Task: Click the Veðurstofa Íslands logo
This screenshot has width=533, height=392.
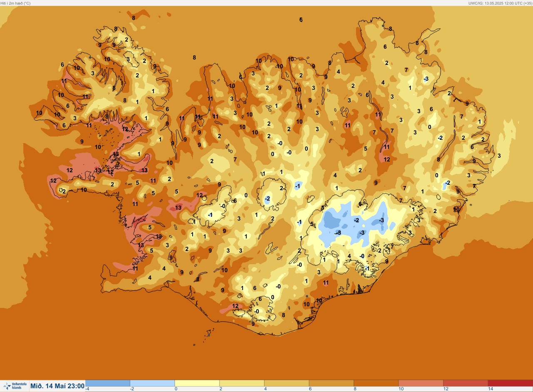Action: point(14,386)
